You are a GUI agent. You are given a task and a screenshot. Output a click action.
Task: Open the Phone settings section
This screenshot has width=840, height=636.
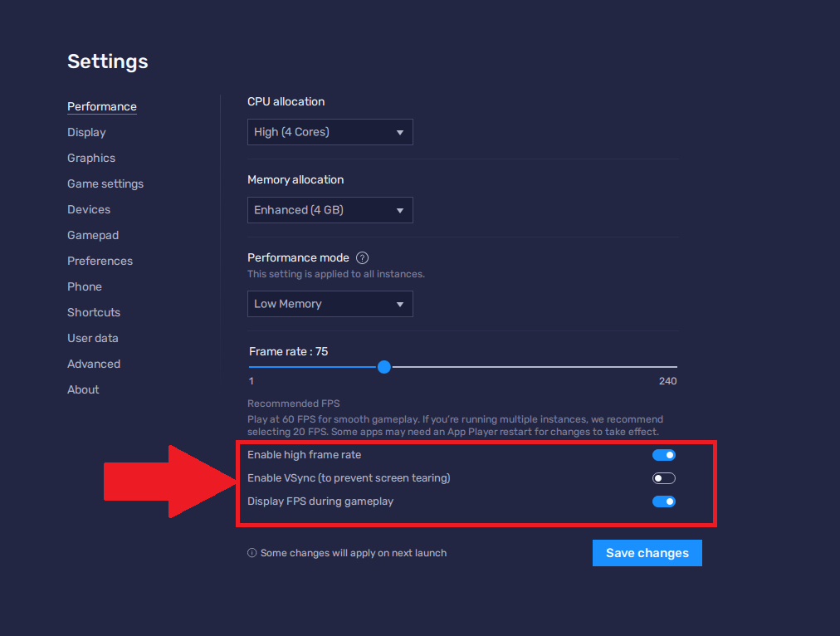pos(84,286)
